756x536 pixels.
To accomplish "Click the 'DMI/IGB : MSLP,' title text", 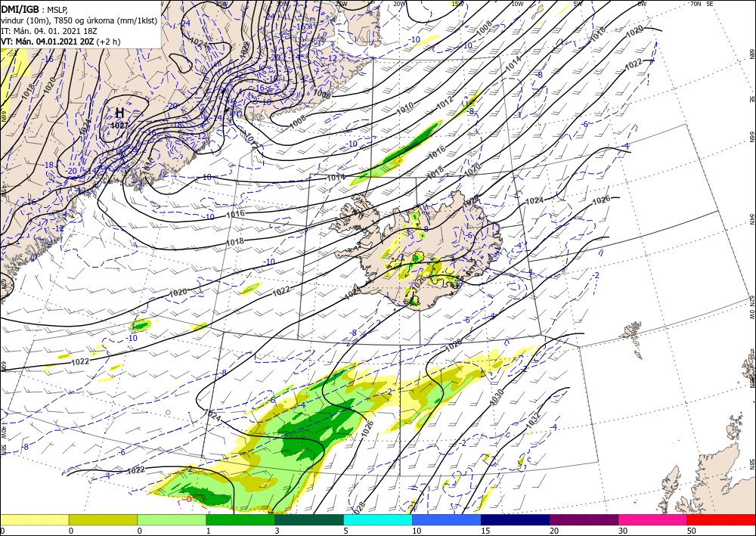I will 35,9.
